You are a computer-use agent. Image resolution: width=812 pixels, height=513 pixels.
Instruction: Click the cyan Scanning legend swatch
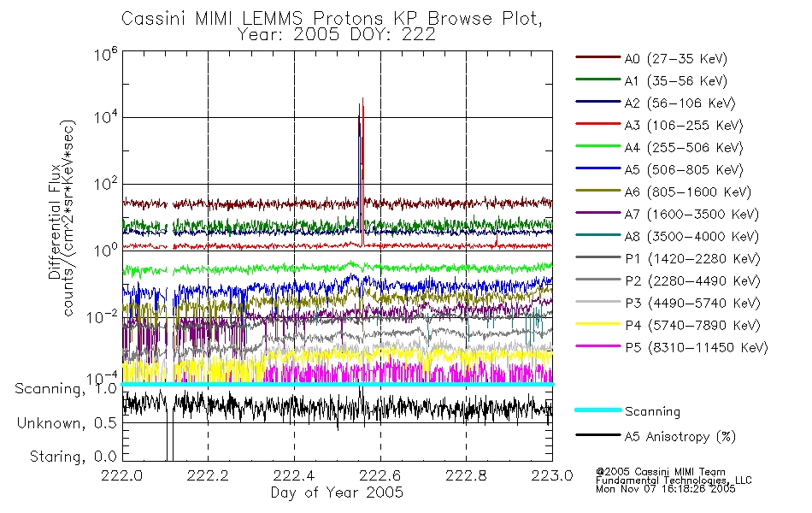click(x=598, y=410)
